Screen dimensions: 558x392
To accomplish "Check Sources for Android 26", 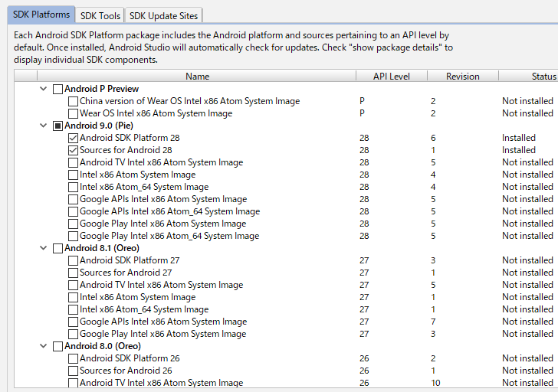I will click(x=73, y=371).
